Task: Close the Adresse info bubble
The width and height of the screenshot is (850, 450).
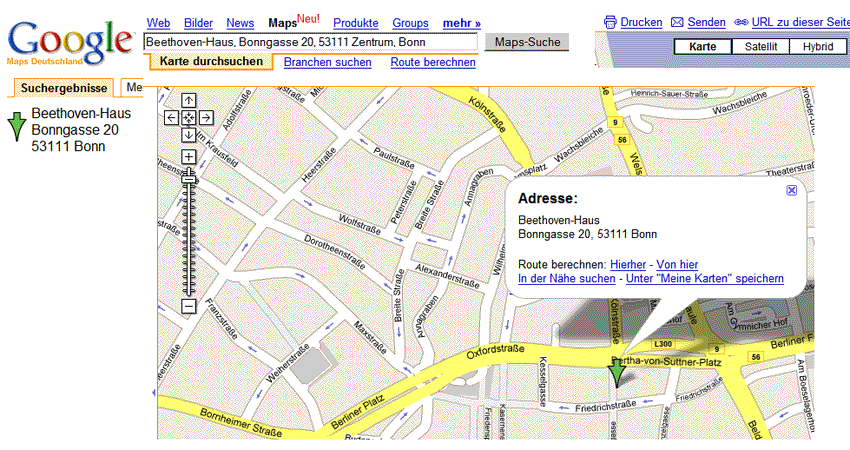Action: [x=791, y=190]
